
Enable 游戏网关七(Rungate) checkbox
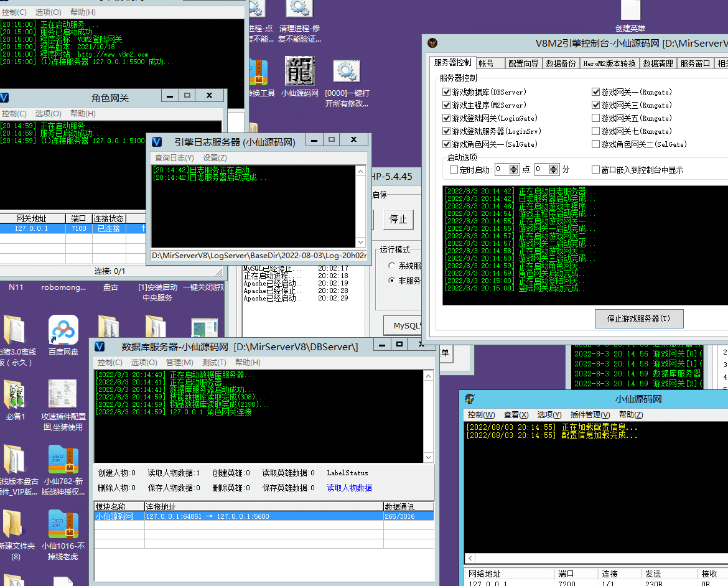(x=595, y=131)
